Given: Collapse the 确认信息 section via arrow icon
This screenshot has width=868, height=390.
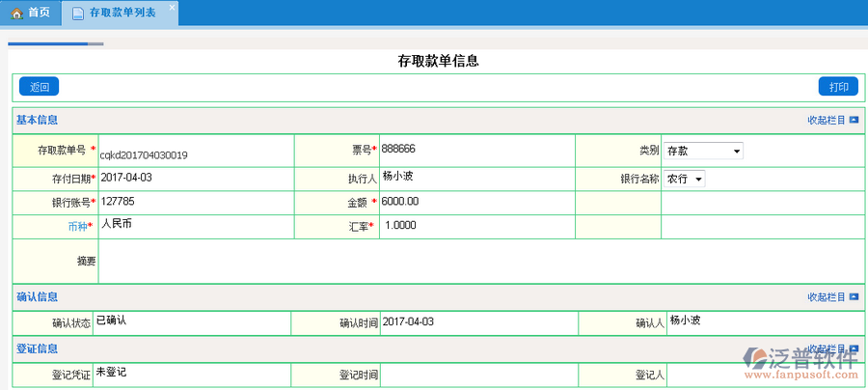Looking at the screenshot, I should (854, 297).
